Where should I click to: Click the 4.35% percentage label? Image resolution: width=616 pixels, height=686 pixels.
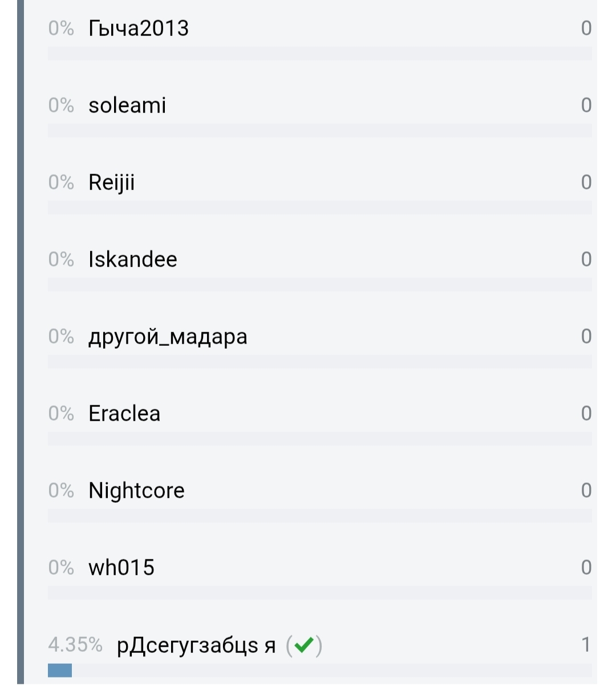click(x=75, y=645)
